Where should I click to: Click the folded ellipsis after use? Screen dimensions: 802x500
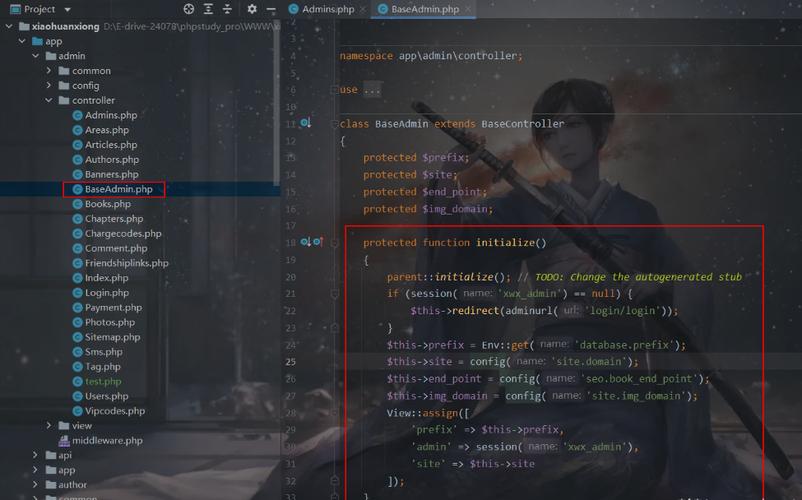(372, 90)
